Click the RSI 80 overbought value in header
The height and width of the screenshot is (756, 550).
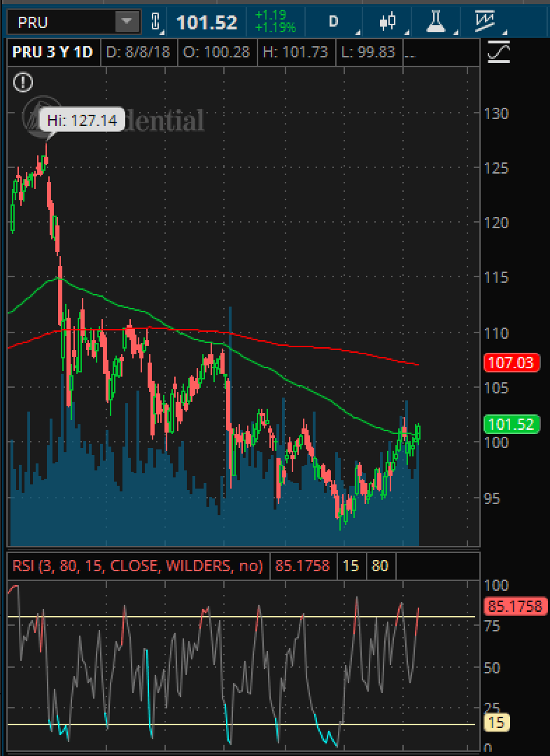click(x=380, y=566)
